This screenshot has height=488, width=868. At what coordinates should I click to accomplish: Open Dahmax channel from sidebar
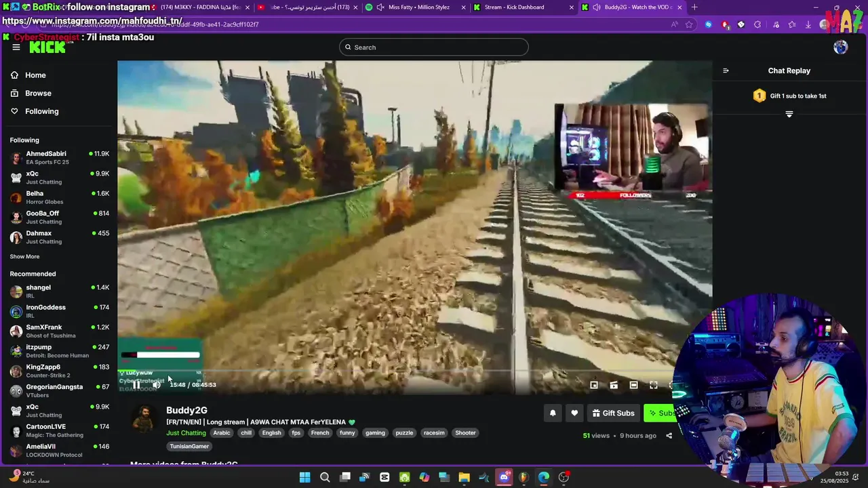(59, 237)
